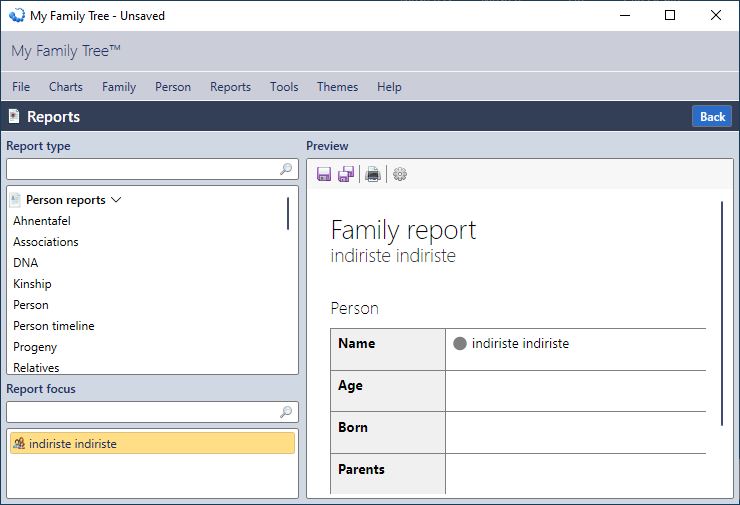
Task: Open the Themes menu
Action: pyautogui.click(x=337, y=87)
